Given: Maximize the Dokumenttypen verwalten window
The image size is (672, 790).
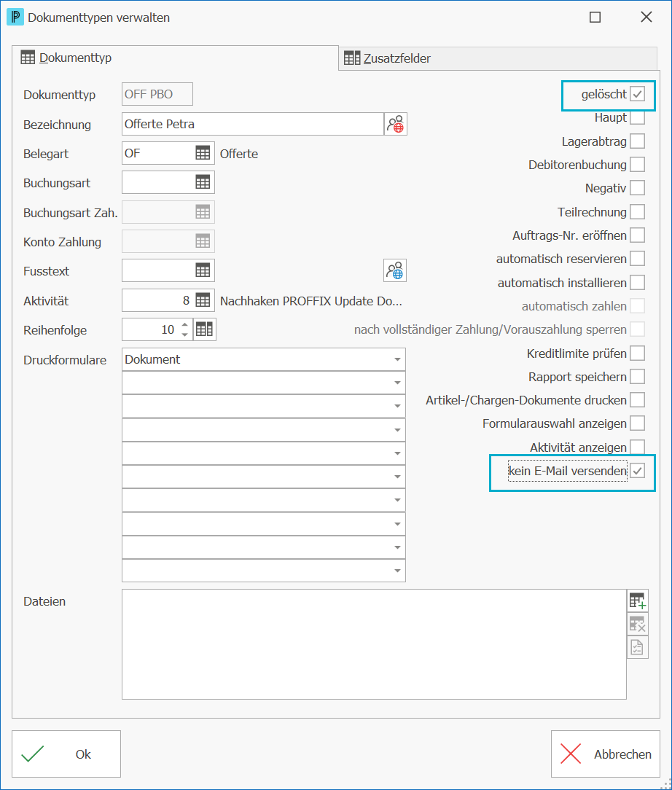Looking at the screenshot, I should 595,17.
